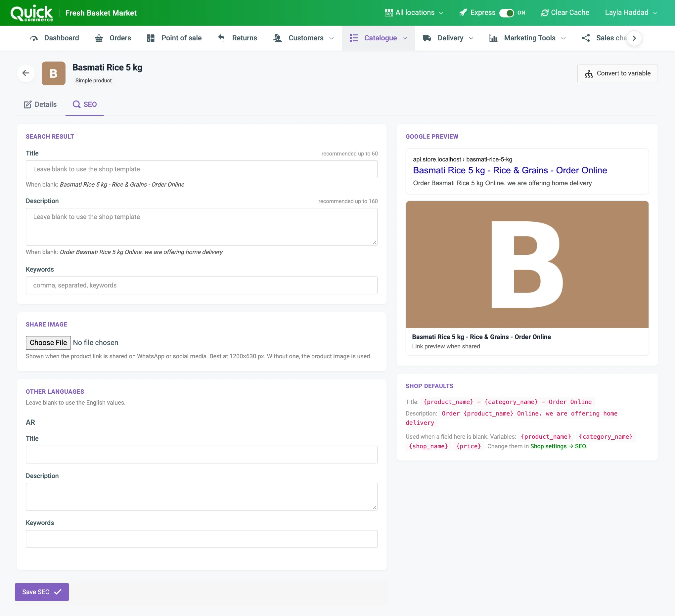Open the Point of sale page
675x616 pixels.
174,38
